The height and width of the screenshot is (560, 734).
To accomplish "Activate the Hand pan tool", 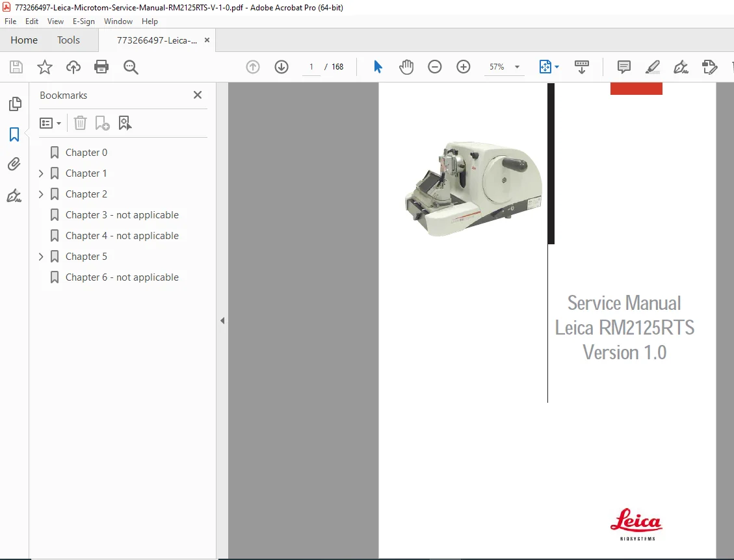I will coord(406,67).
